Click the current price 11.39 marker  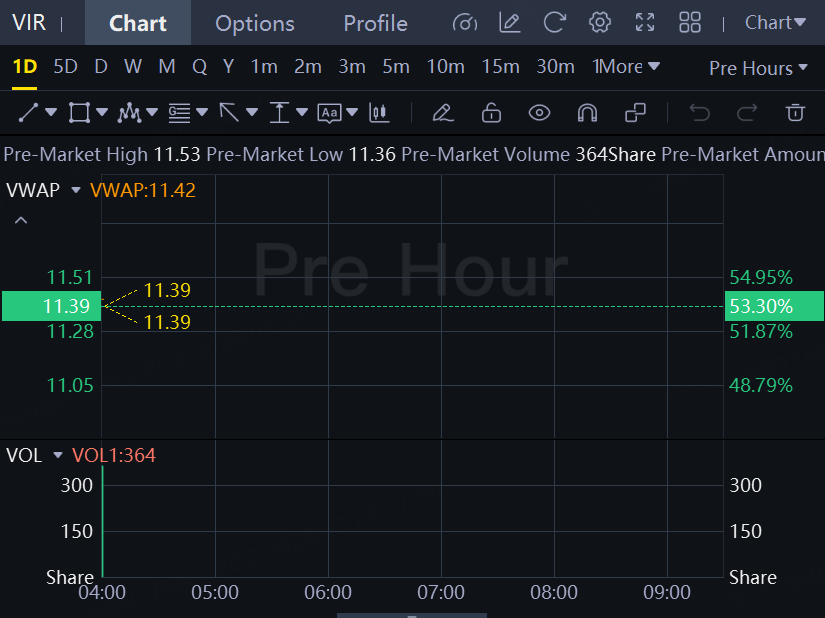52,306
